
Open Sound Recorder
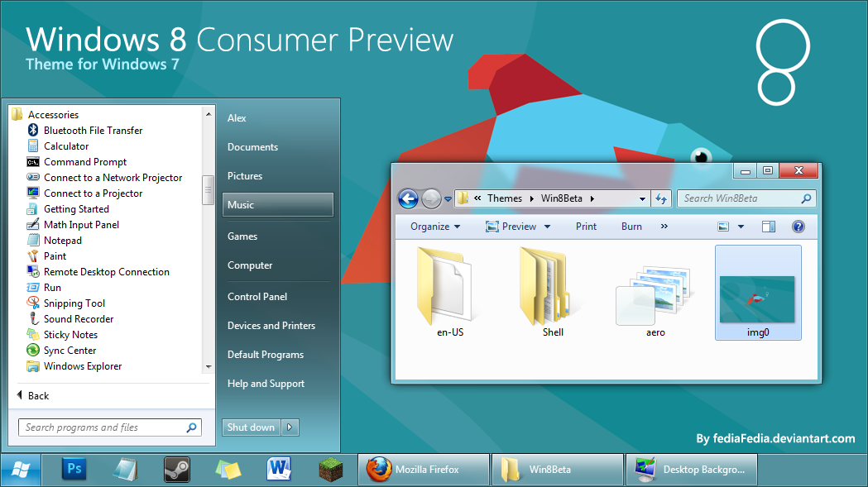point(70,319)
